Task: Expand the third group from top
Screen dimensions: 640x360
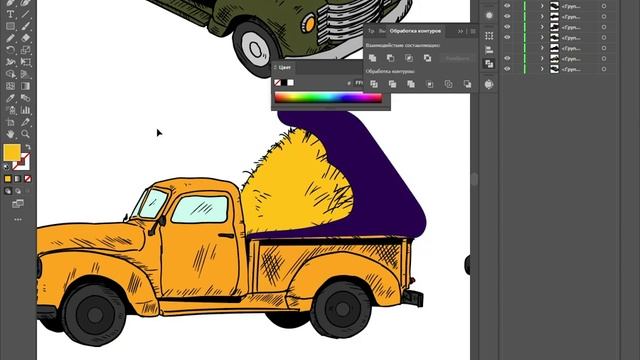Action: tap(542, 27)
